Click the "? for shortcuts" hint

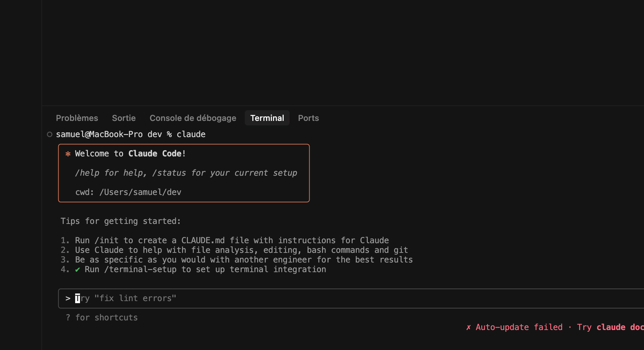[102, 318]
